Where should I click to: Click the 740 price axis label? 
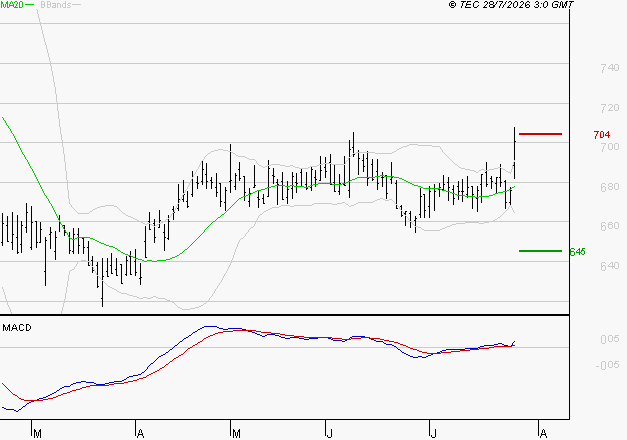pos(610,68)
